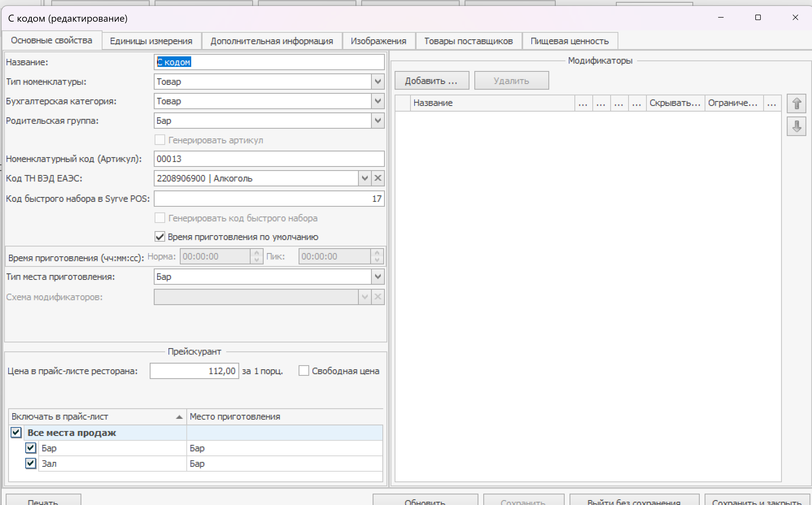Enable Свободная цена checkbox
812x505 pixels.
coord(303,371)
